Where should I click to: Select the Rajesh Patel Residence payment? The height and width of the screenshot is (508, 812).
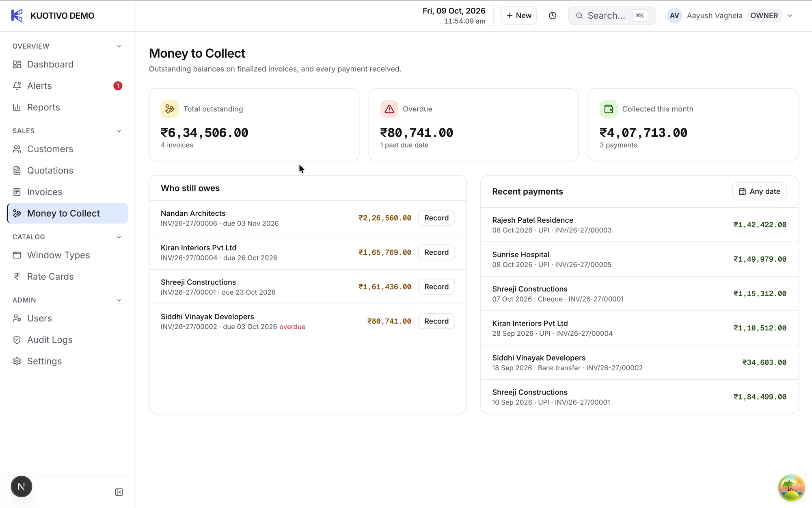pyautogui.click(x=639, y=225)
